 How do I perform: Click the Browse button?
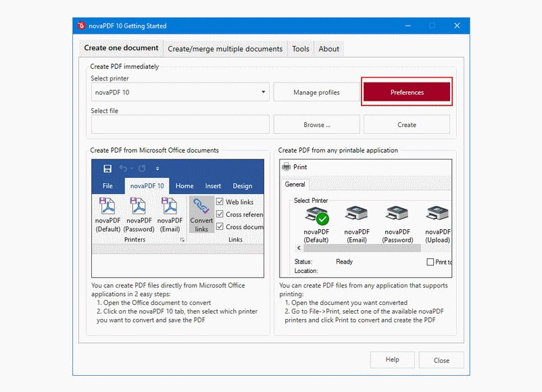click(316, 125)
